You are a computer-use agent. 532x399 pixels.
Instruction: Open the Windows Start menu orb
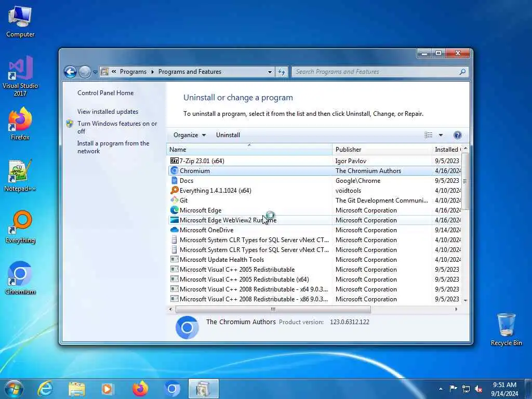pos(14,389)
